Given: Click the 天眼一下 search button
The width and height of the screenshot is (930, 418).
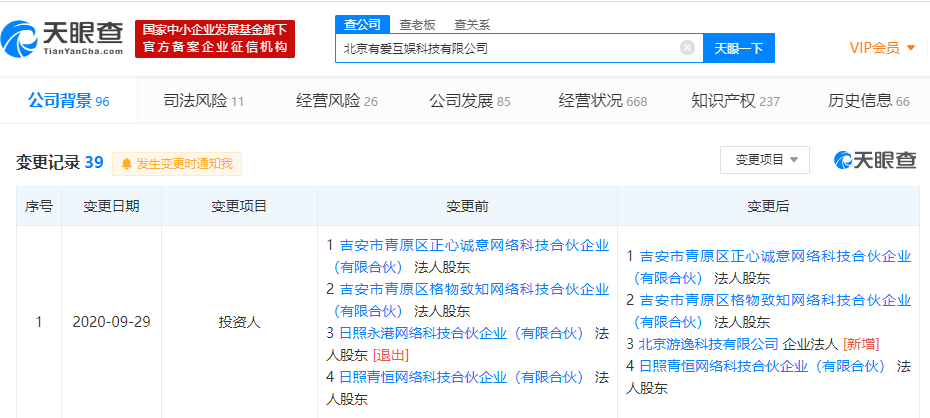Looking at the screenshot, I should [x=738, y=48].
